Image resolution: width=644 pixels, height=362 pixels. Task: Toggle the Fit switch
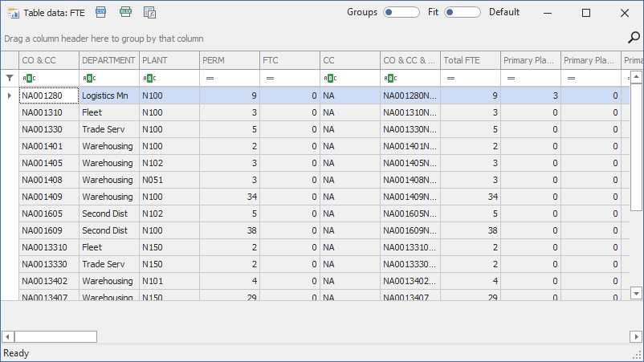[x=462, y=12]
